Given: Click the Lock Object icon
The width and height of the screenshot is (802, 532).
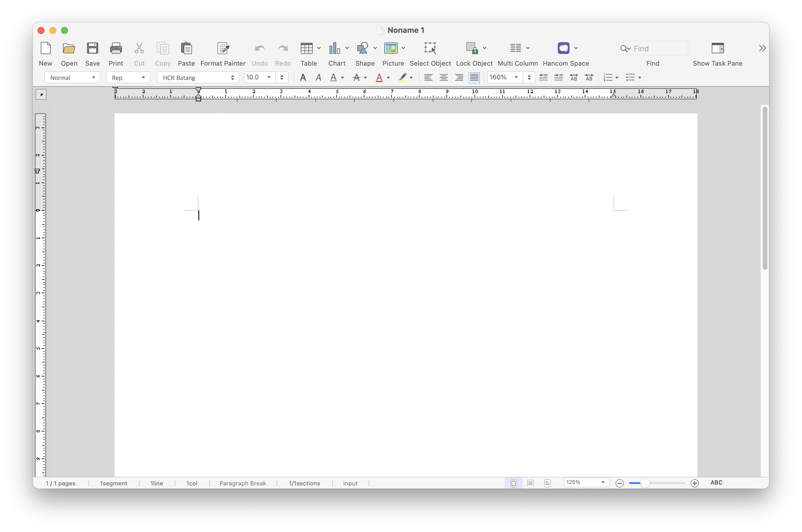Looking at the screenshot, I should coord(472,49).
